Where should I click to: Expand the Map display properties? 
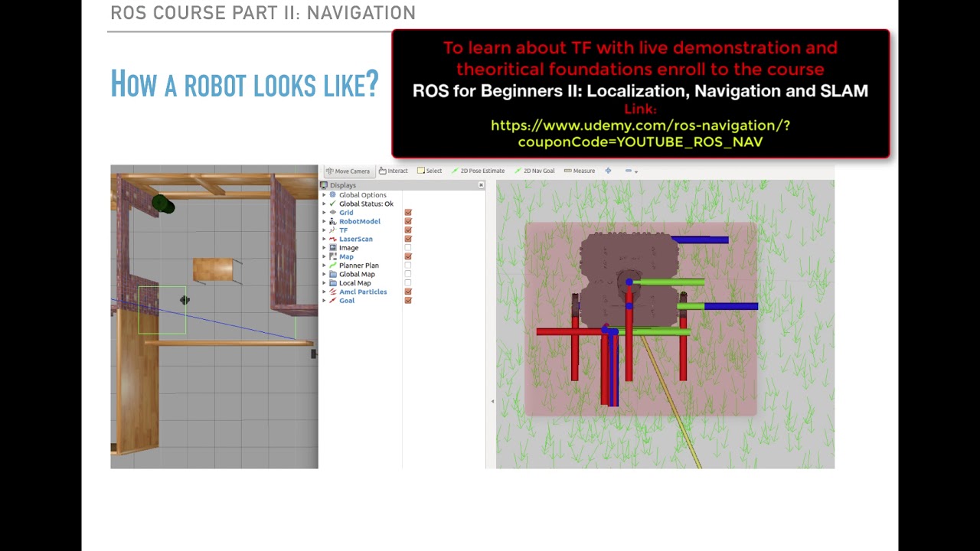(x=324, y=256)
